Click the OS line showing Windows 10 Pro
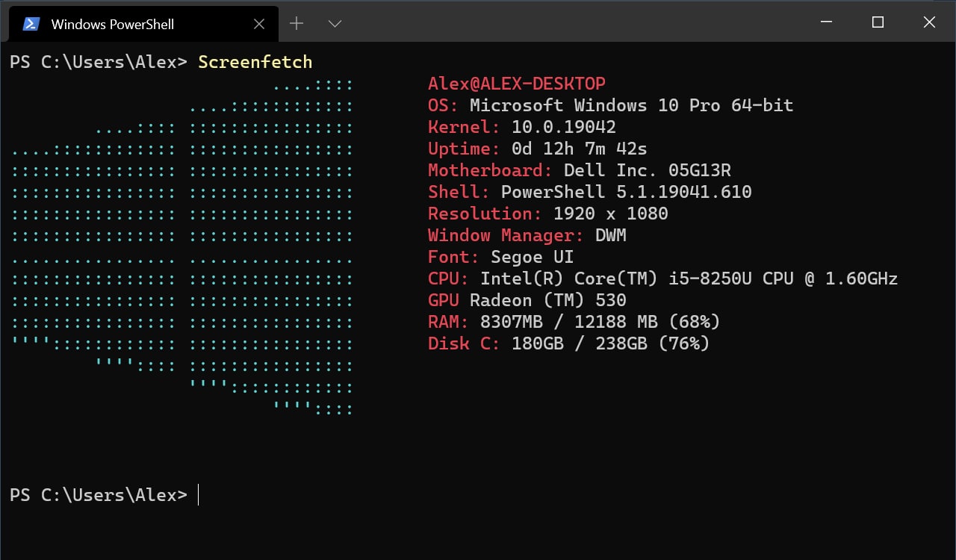The height and width of the screenshot is (560, 956). (x=610, y=105)
